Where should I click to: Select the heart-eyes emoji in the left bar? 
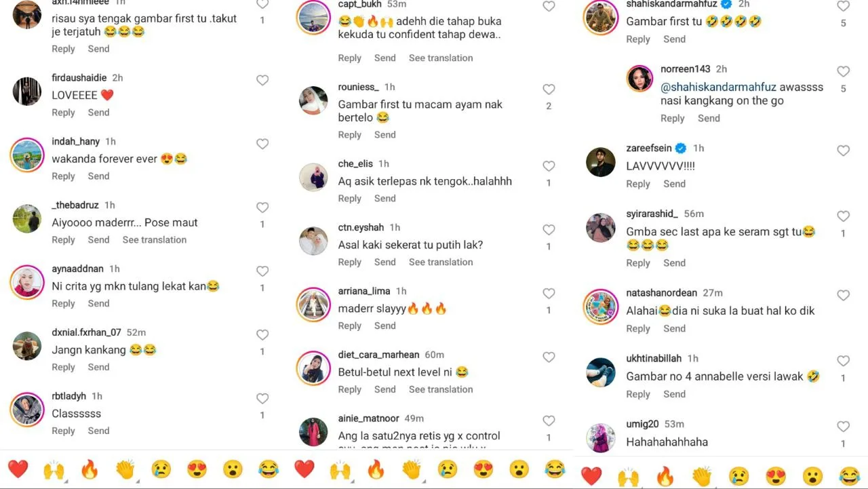pos(197,469)
